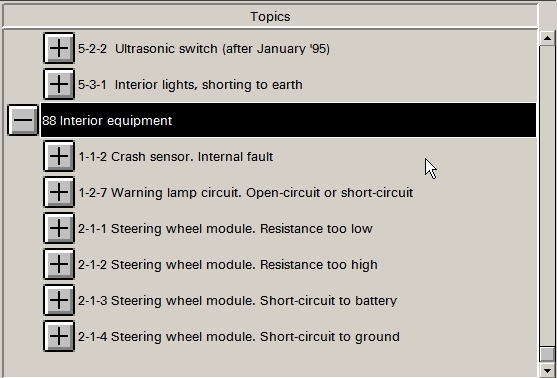Expand 2-1-2 Resistance too high entry
Screen dimensions: 557x378
click(x=59, y=264)
